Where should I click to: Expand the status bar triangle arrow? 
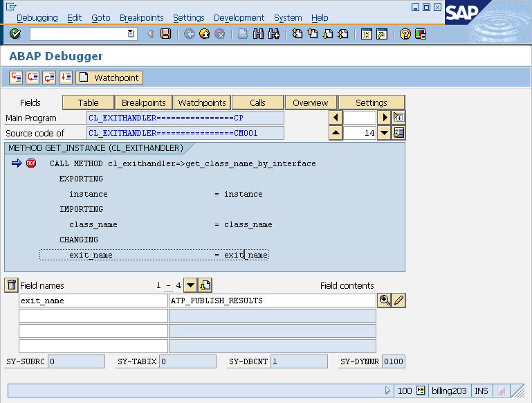[x=387, y=391]
